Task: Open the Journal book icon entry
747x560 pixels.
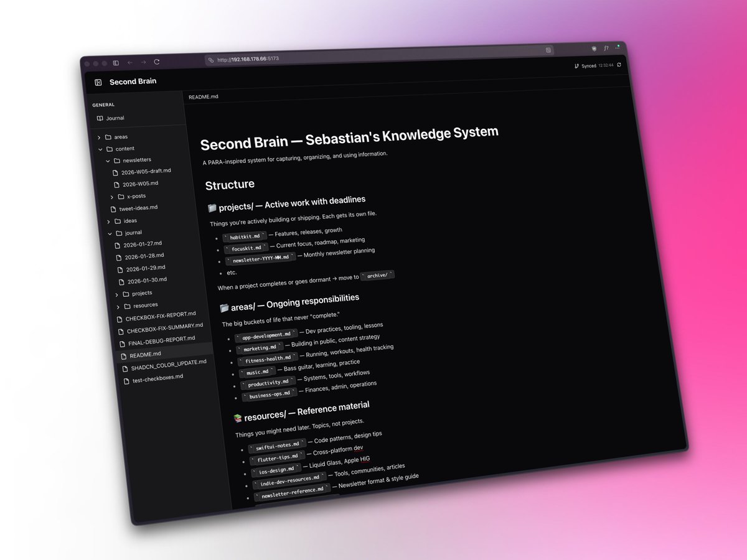Action: click(100, 118)
